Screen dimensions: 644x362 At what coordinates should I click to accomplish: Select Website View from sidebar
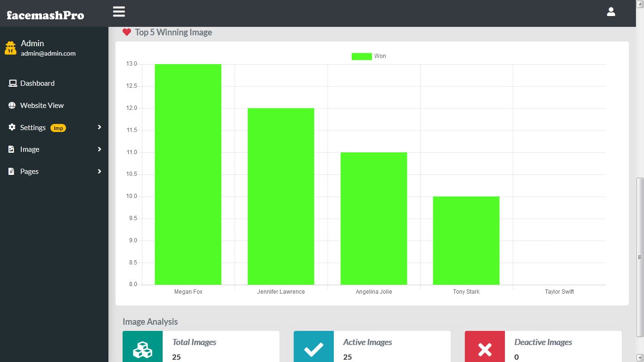pyautogui.click(x=42, y=105)
